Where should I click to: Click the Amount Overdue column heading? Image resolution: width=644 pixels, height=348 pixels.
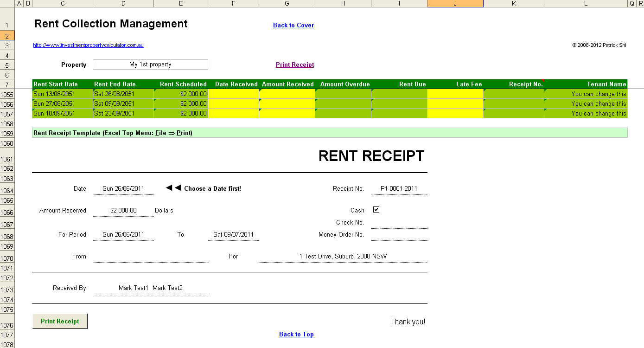(x=343, y=84)
